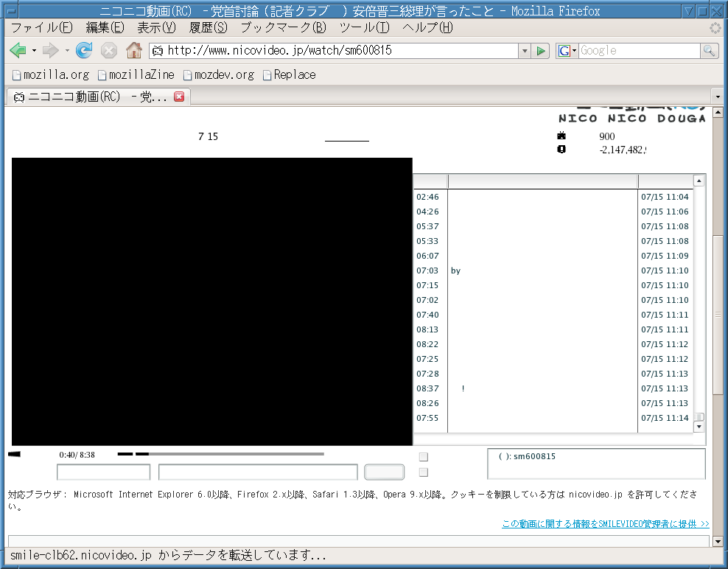Open the search engine selector dropdown
The height and width of the screenshot is (569, 728).
567,51
